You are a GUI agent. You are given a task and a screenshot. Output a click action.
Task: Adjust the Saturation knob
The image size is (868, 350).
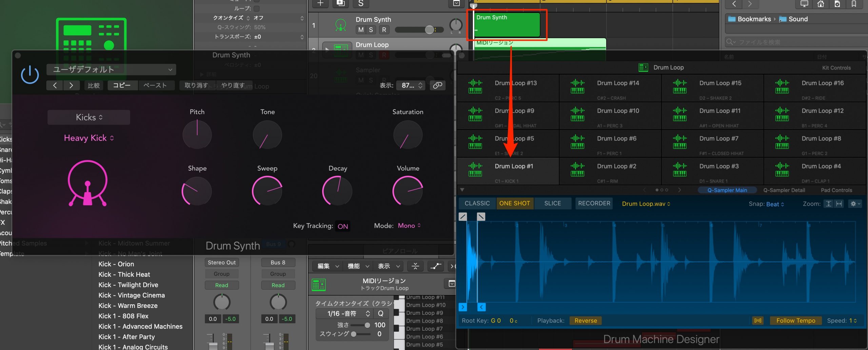click(x=408, y=135)
